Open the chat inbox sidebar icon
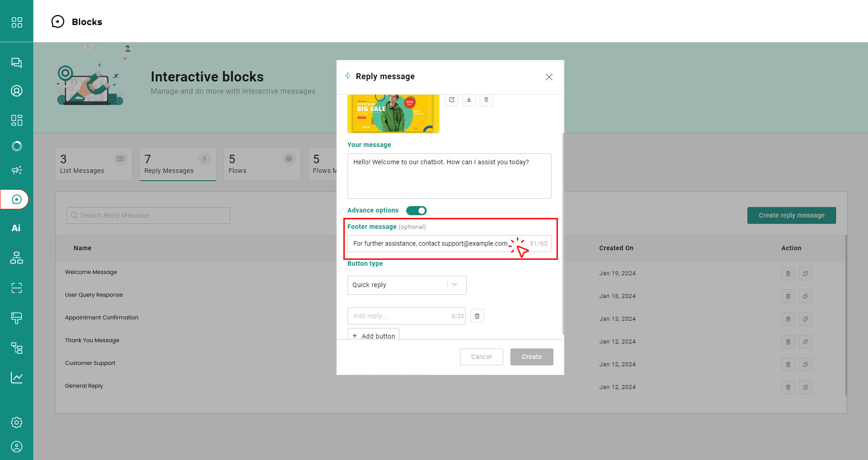 [16, 63]
